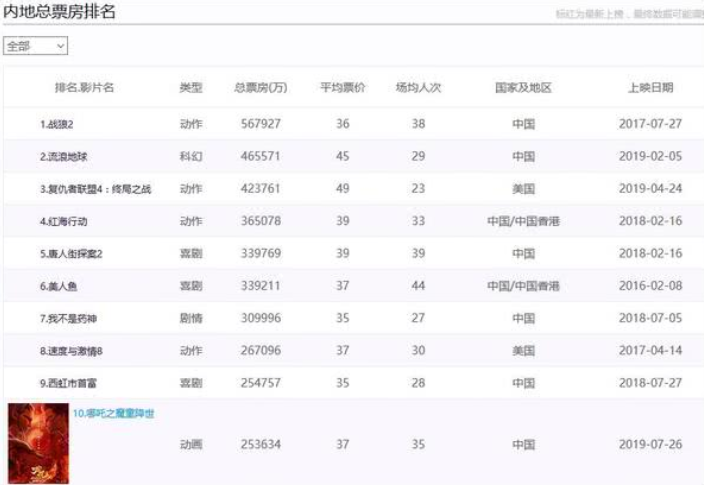The image size is (704, 485).
Task: Open the 10.哪吒之魔童降世 blue link
Action: click(x=113, y=413)
